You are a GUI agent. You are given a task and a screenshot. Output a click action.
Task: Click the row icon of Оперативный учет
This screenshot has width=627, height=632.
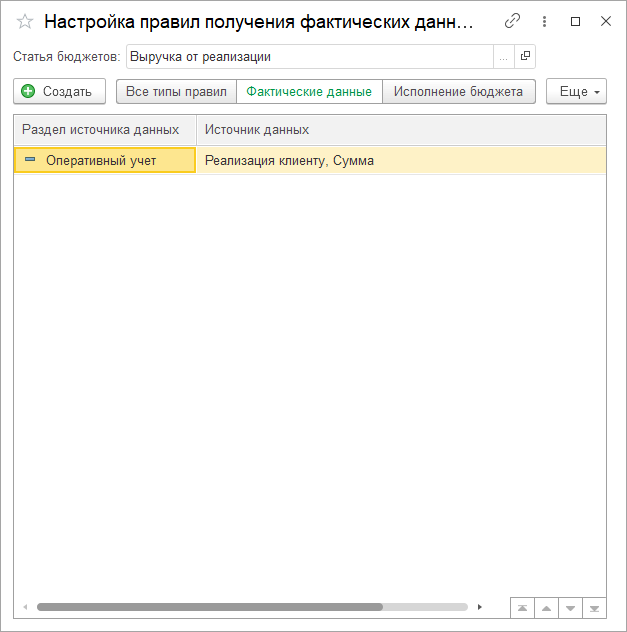[30, 160]
